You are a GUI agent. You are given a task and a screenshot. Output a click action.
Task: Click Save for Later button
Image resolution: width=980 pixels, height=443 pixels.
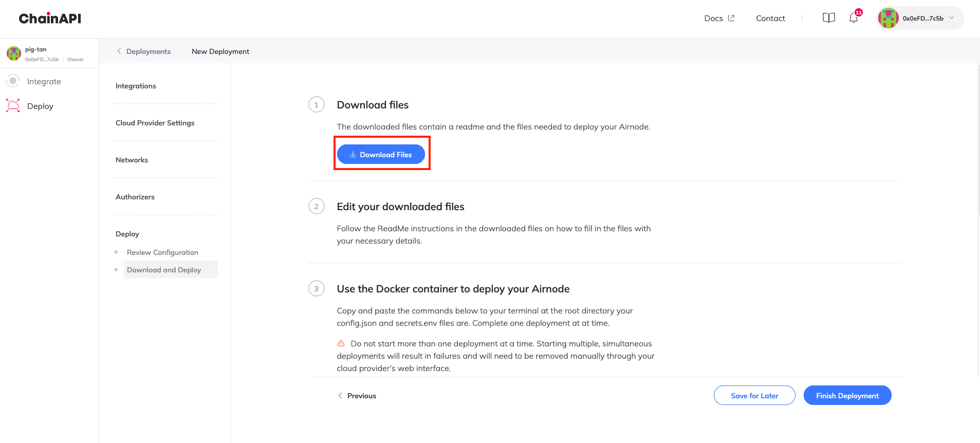tap(754, 395)
